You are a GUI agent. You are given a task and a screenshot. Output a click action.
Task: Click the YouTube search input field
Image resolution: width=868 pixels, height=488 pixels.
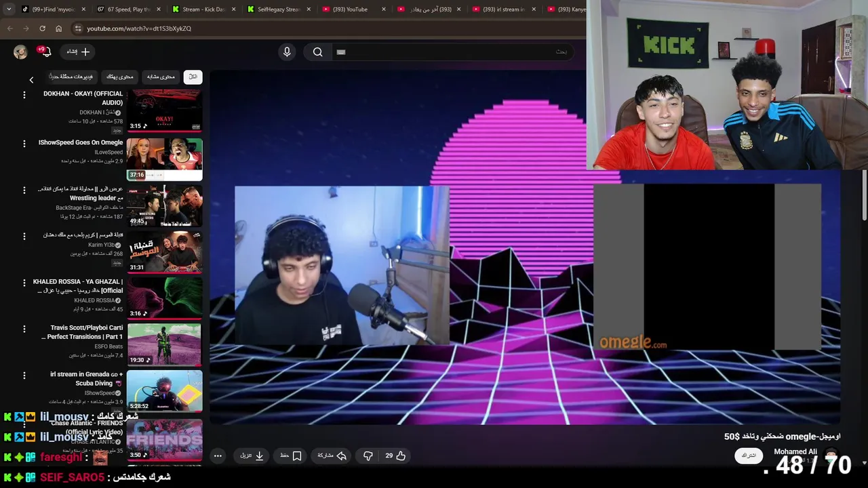click(x=454, y=52)
